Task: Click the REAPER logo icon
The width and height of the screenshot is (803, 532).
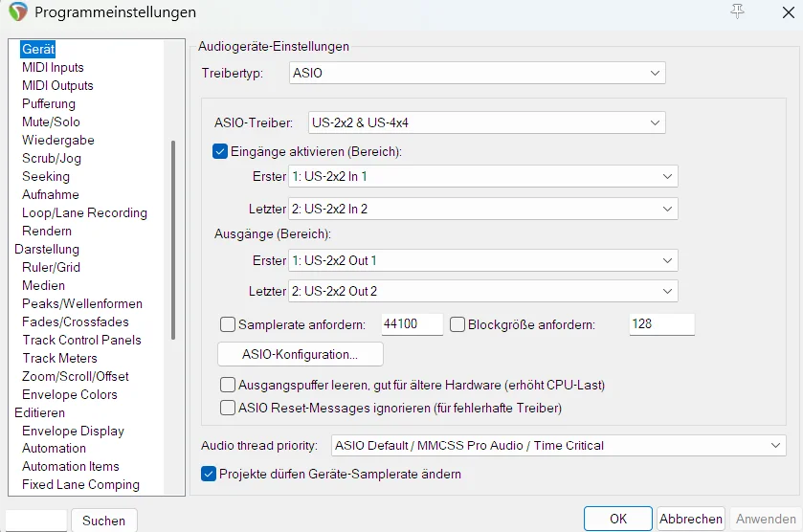Action: pos(18,11)
